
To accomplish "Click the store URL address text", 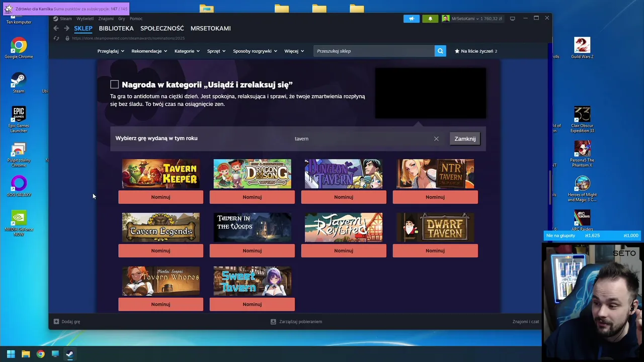I will coord(128,38).
